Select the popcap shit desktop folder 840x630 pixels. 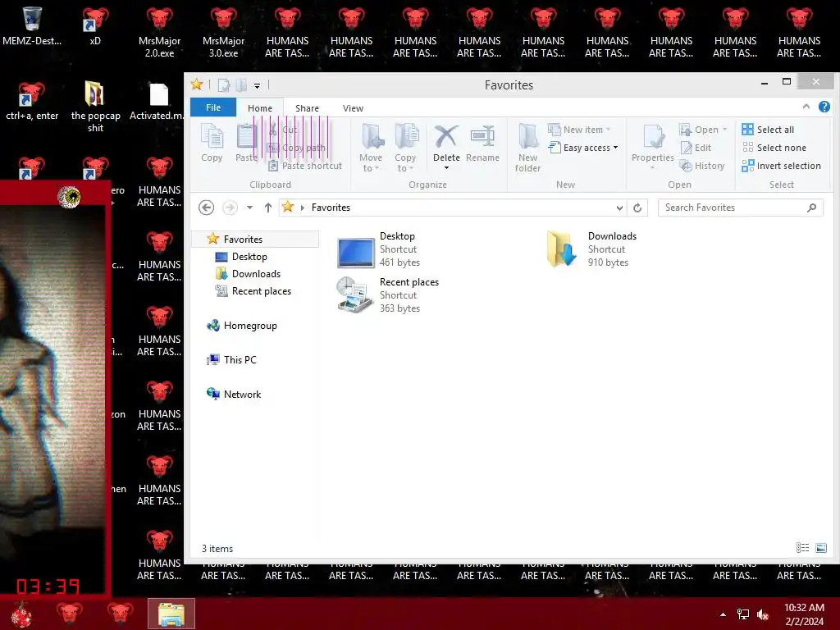[x=95, y=106]
